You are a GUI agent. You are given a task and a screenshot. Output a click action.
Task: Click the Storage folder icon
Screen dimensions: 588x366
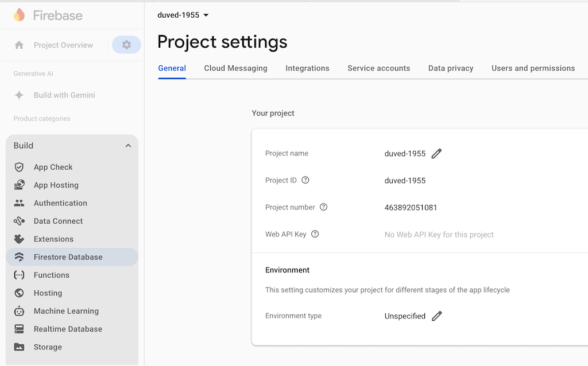tap(19, 347)
